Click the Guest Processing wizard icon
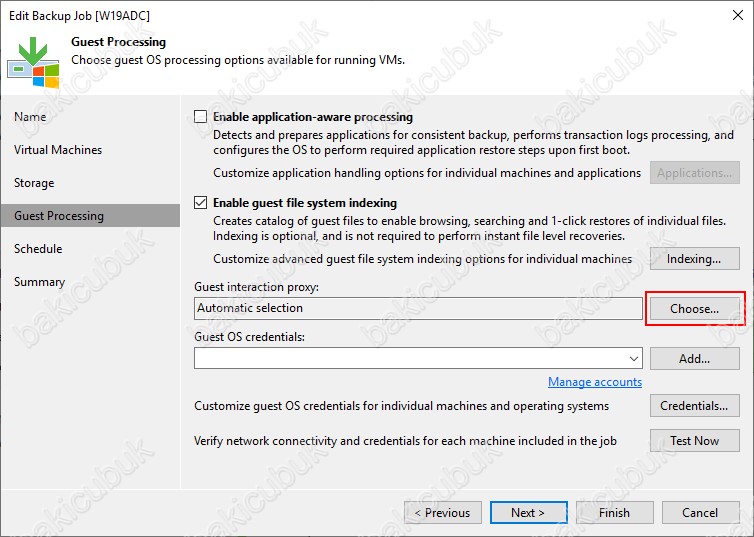Viewport: 754px width, 537px height. pyautogui.click(x=33, y=62)
